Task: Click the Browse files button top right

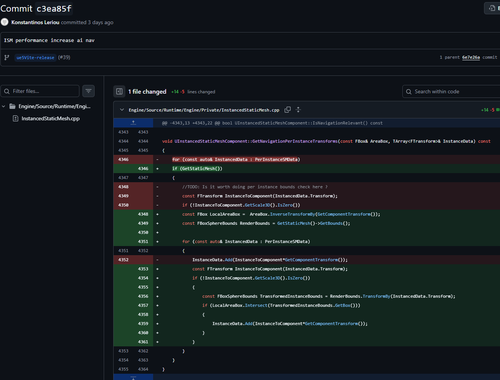Action: 492,8
